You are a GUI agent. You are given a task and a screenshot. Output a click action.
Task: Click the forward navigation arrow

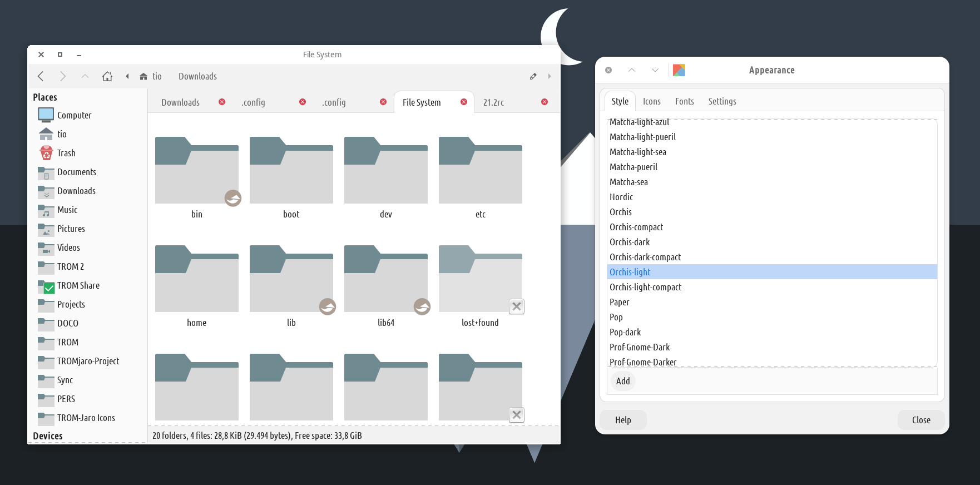[63, 76]
